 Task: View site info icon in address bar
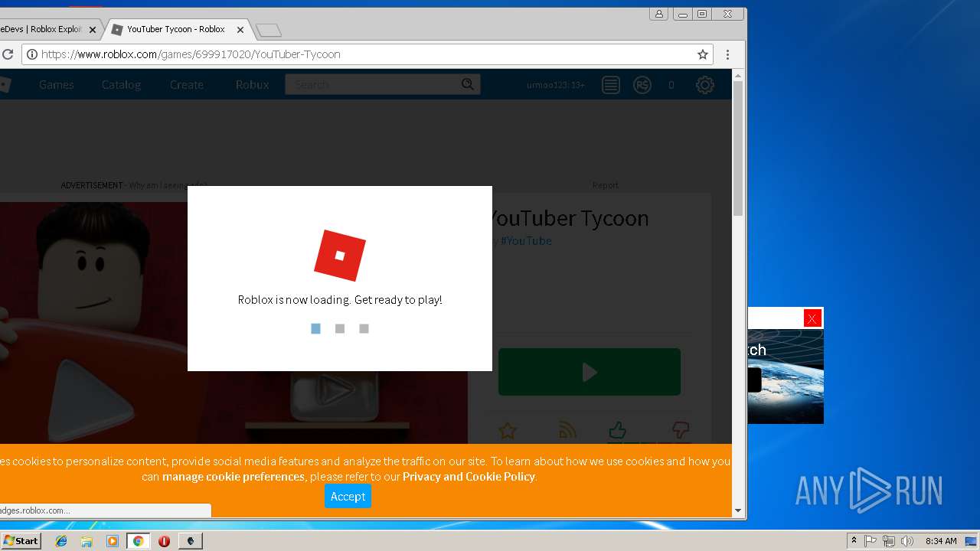pyautogui.click(x=31, y=54)
